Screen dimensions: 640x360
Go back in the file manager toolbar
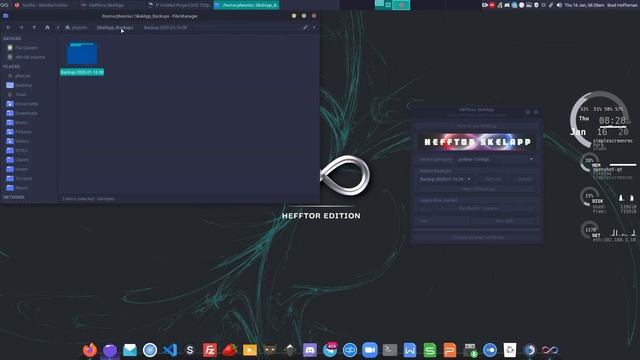point(8,27)
